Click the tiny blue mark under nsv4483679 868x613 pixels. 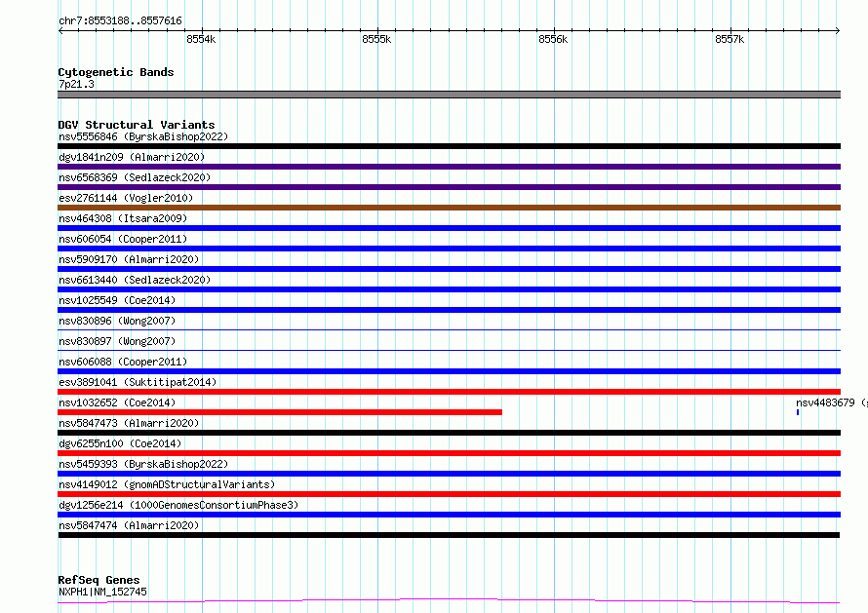[x=798, y=412]
